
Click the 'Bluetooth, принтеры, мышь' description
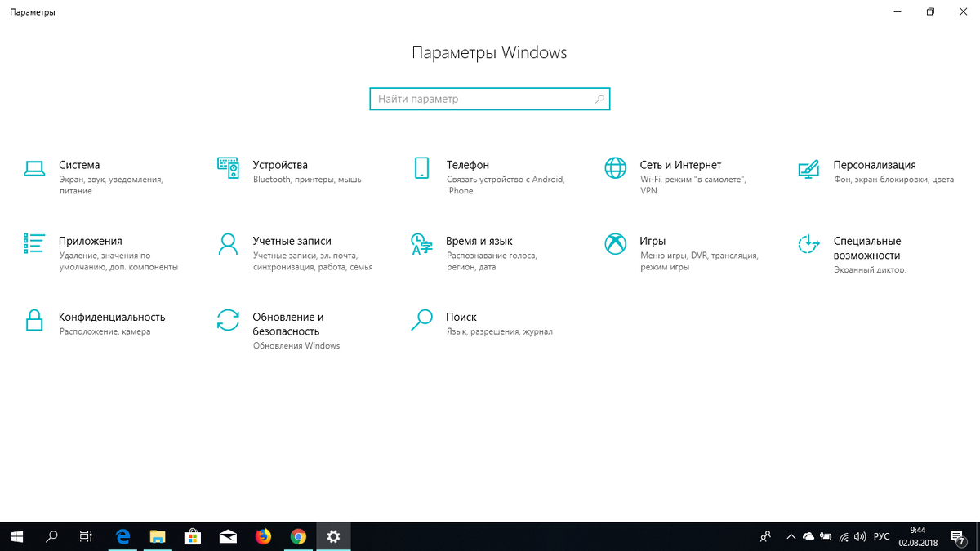coord(307,180)
